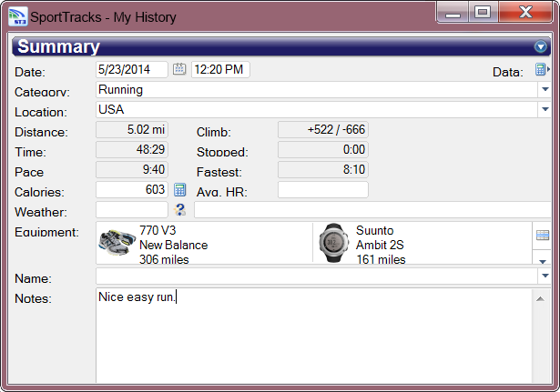Image resolution: width=560 pixels, height=392 pixels.
Task: Click the Data calculator icon
Action: tap(542, 69)
